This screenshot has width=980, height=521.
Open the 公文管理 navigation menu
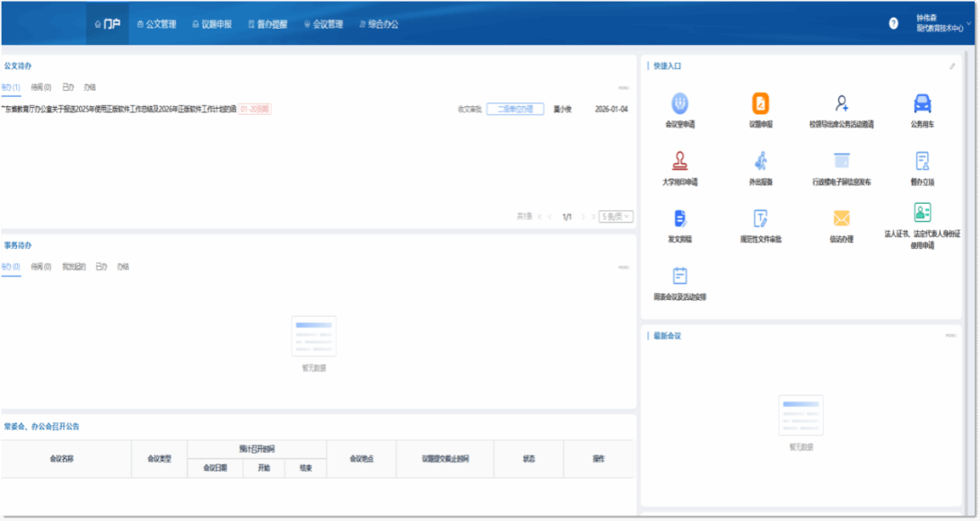(x=155, y=24)
